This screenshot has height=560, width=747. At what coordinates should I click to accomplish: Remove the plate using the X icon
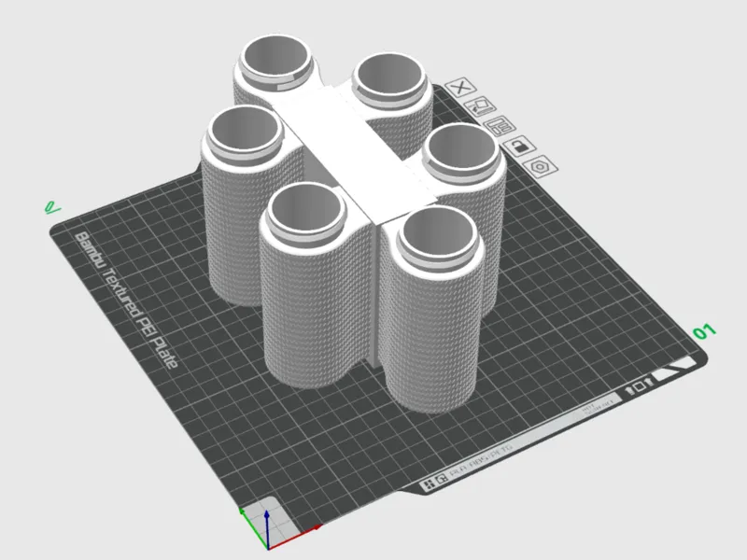tap(460, 87)
